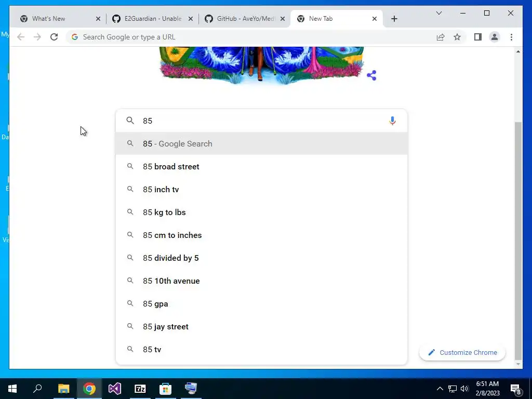Open File Explorer from the taskbar

[x=63, y=389]
